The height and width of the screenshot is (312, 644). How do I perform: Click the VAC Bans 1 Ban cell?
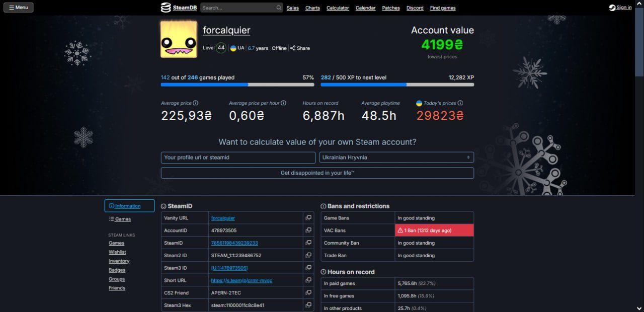[434, 230]
